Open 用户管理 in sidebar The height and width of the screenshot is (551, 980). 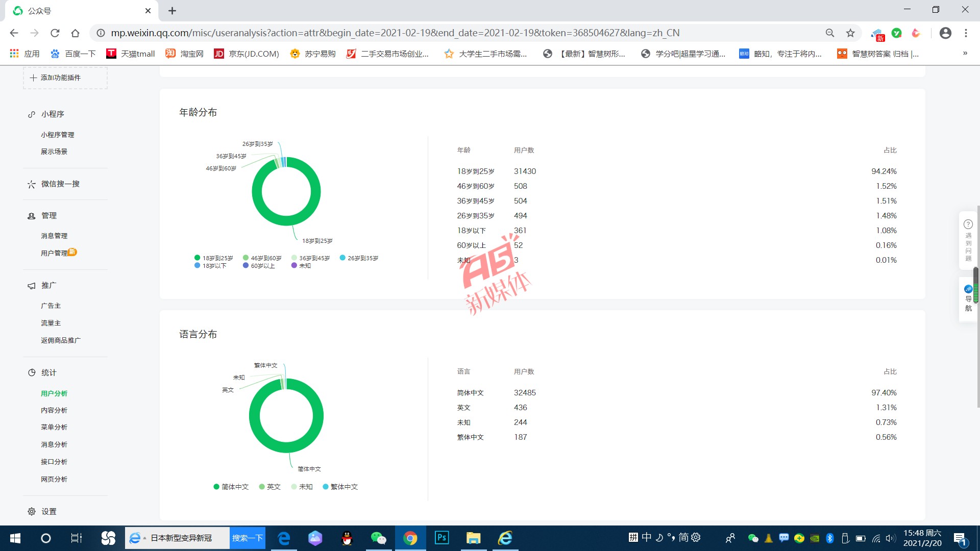(54, 253)
